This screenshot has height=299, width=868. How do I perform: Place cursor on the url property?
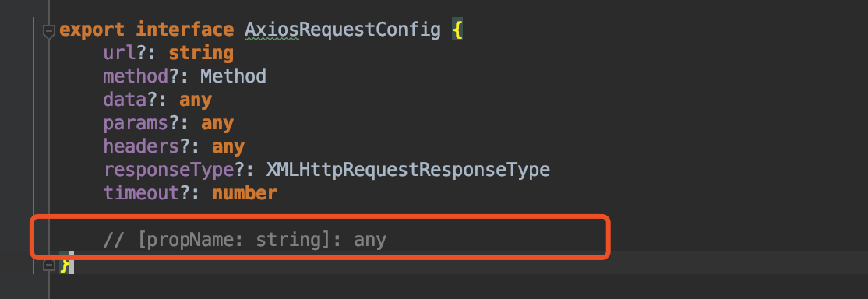click(x=119, y=53)
